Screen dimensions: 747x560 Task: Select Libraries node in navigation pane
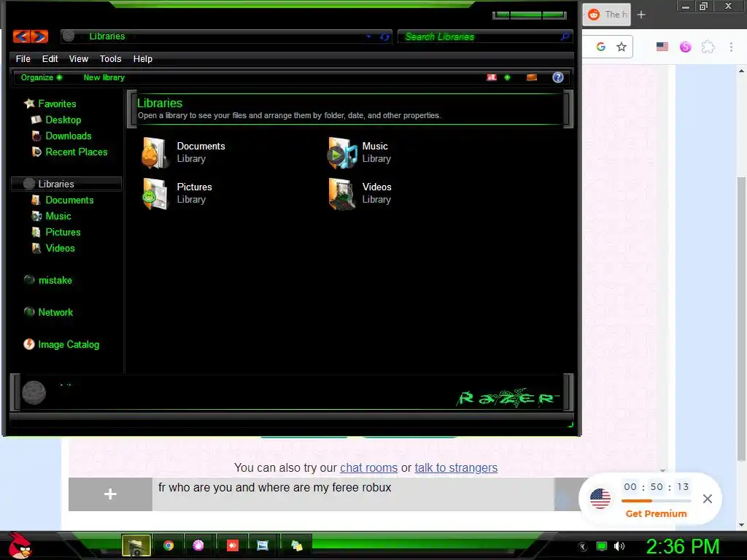tap(66, 184)
